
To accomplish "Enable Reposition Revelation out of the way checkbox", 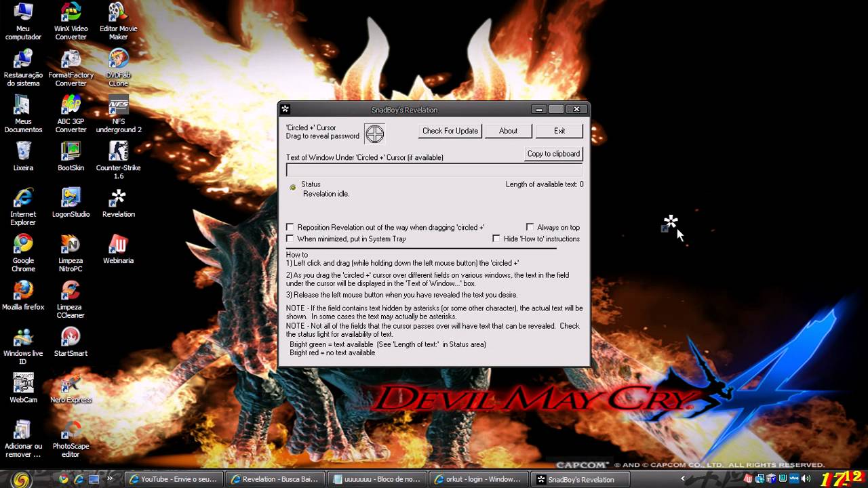I will pos(290,227).
